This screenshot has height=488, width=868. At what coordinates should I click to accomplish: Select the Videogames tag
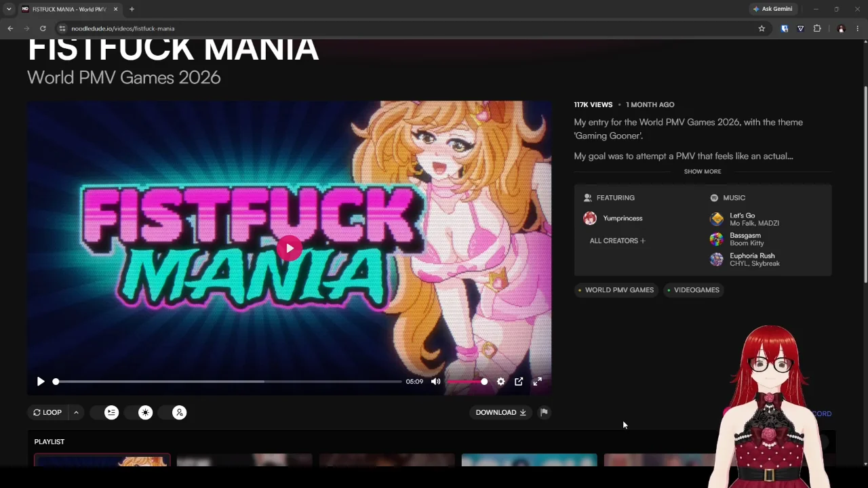pos(692,290)
